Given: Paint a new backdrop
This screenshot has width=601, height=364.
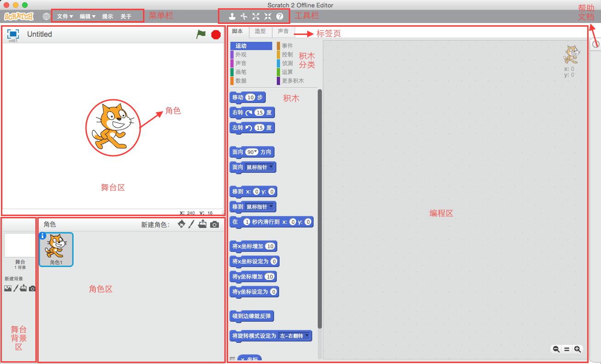Looking at the screenshot, I should pos(16,288).
